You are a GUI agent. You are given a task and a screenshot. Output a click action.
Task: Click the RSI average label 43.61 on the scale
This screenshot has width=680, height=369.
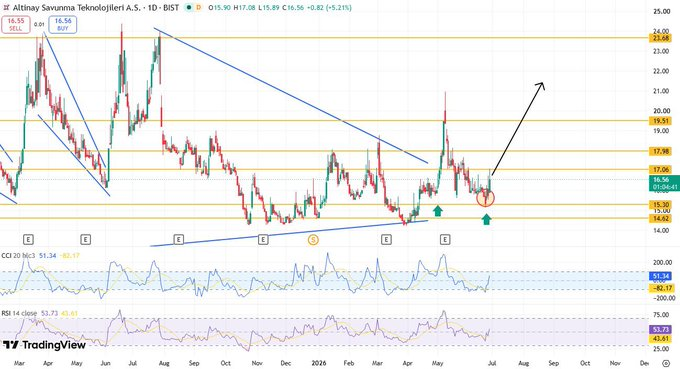click(661, 339)
